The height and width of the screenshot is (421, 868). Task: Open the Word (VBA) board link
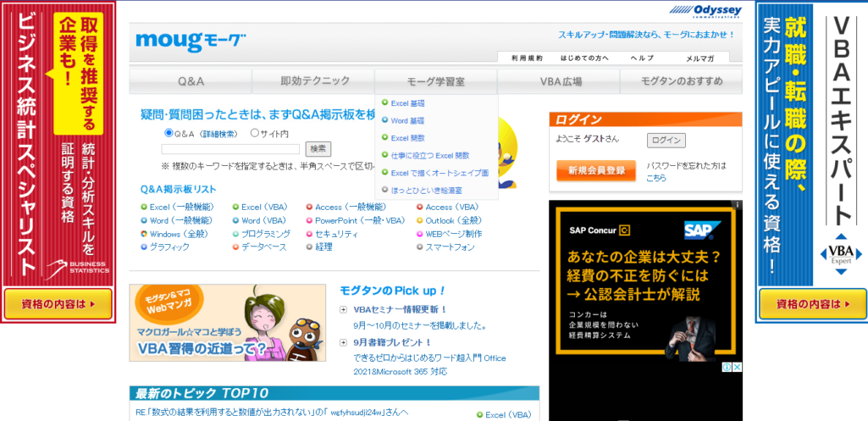click(x=263, y=220)
